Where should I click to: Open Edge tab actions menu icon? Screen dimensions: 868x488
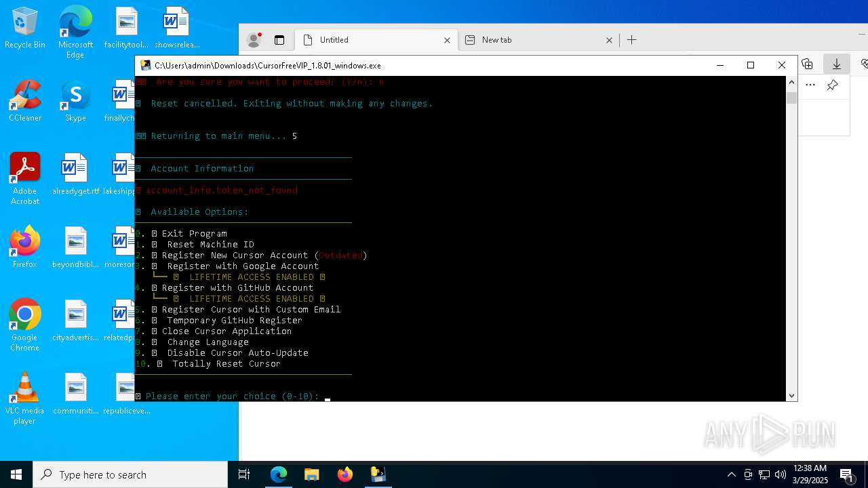tap(279, 40)
